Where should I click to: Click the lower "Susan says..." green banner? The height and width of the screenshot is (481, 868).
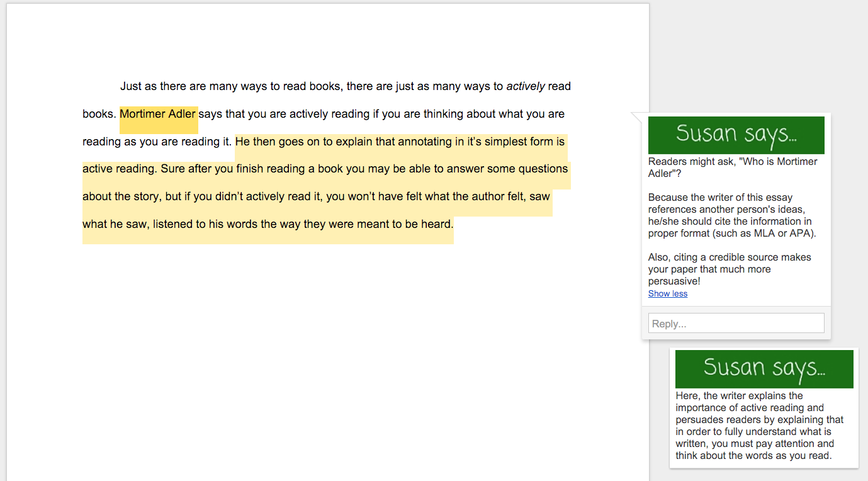pos(764,368)
